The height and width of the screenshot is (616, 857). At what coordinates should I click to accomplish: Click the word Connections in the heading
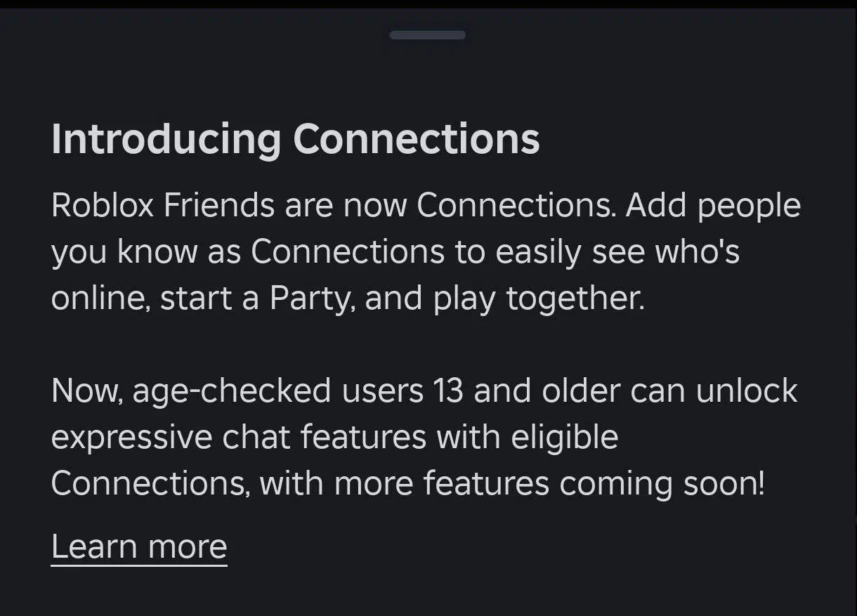pos(416,138)
